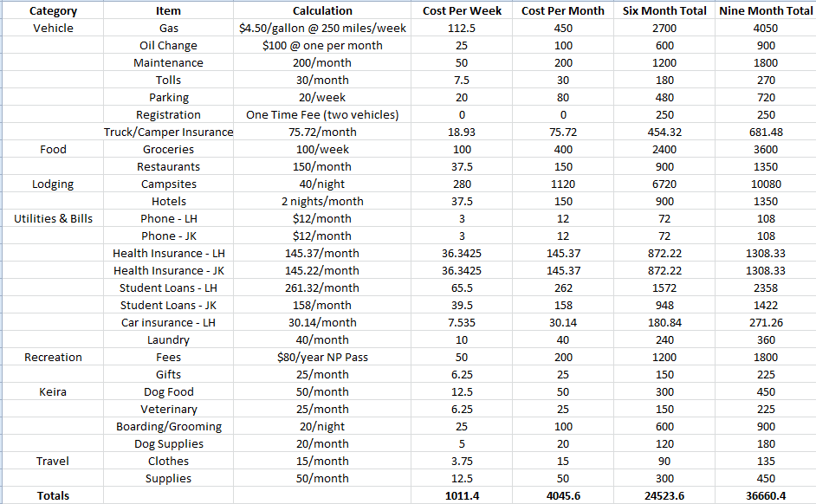Click the weekly total value 1011.4

[x=462, y=496]
